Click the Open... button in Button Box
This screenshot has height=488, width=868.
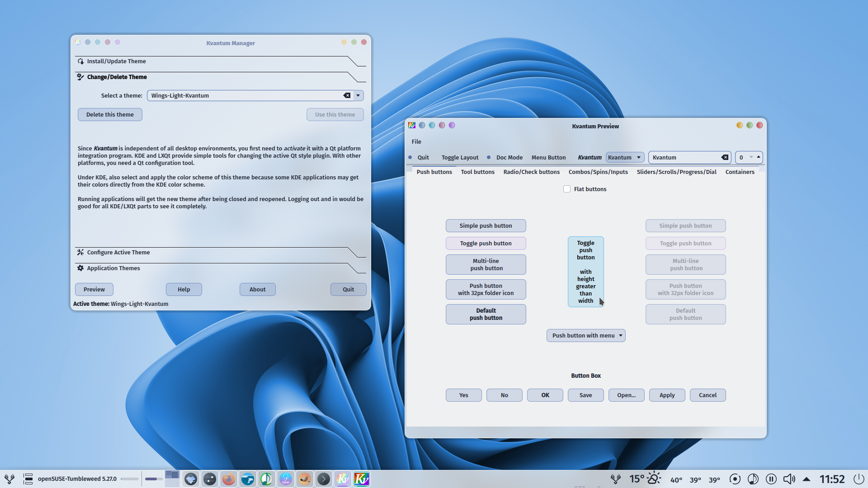point(627,395)
